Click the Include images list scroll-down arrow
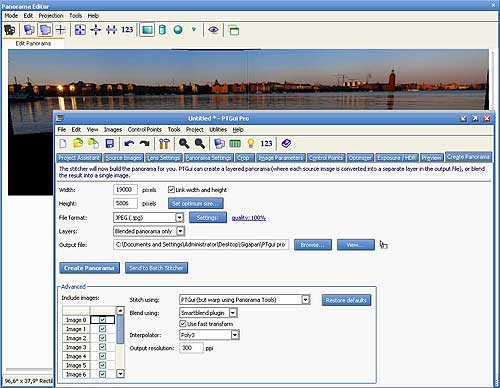This screenshot has width=500, height=388. tap(120, 374)
